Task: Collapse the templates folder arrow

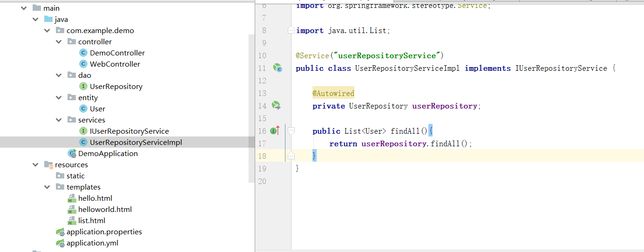Action: pos(47,187)
